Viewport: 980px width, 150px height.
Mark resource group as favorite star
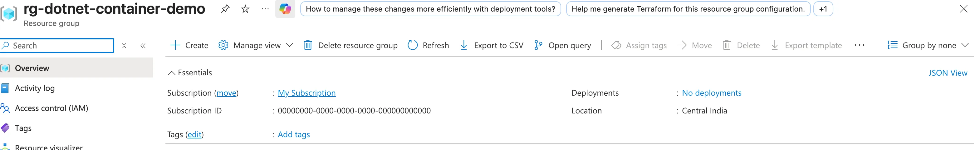[x=245, y=9]
